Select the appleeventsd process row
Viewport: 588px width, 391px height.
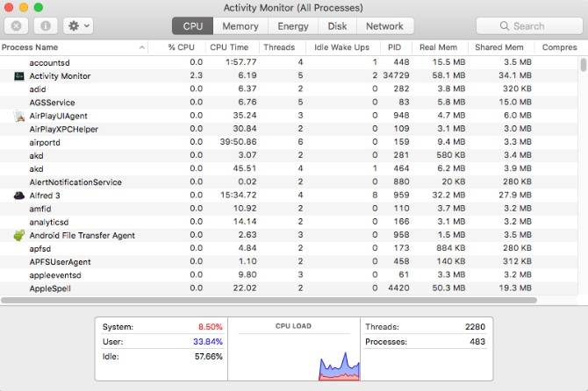click(289, 275)
